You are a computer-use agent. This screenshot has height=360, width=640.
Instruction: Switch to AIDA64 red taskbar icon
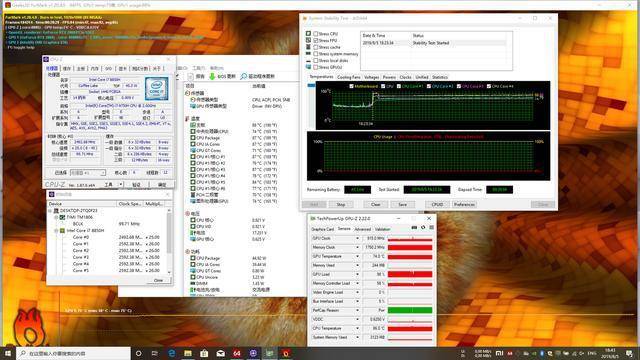pyautogui.click(x=237, y=353)
